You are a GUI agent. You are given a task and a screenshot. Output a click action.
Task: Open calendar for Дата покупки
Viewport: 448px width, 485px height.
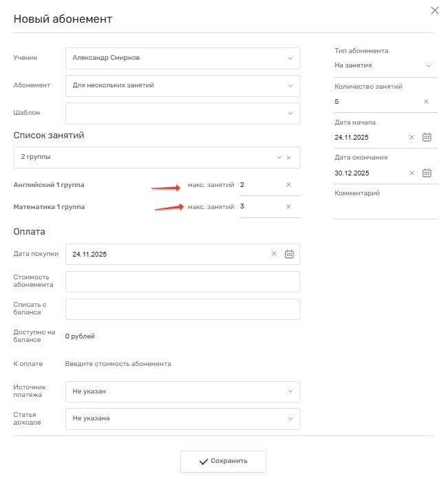289,254
